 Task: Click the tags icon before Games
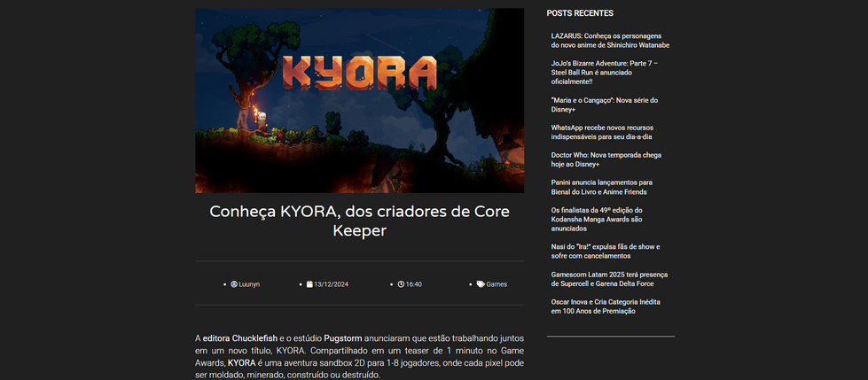(x=481, y=284)
